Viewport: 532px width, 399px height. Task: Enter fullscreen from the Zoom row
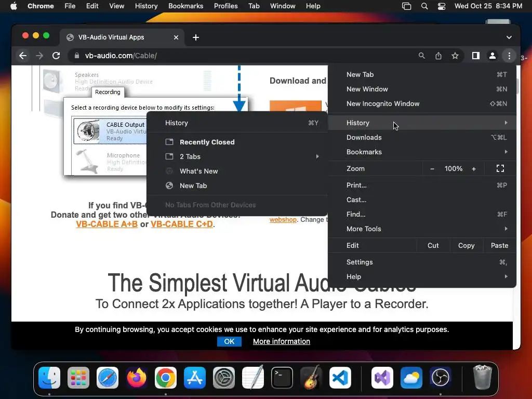point(500,168)
